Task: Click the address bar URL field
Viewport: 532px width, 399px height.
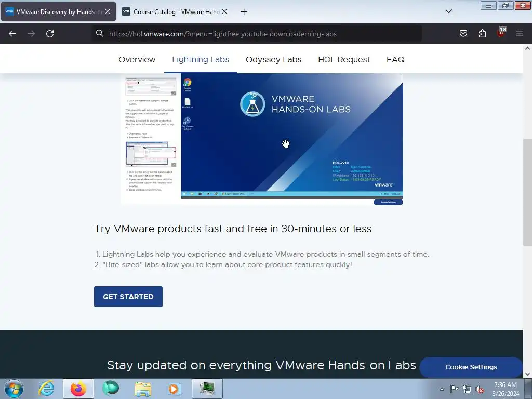Action: coord(258,34)
